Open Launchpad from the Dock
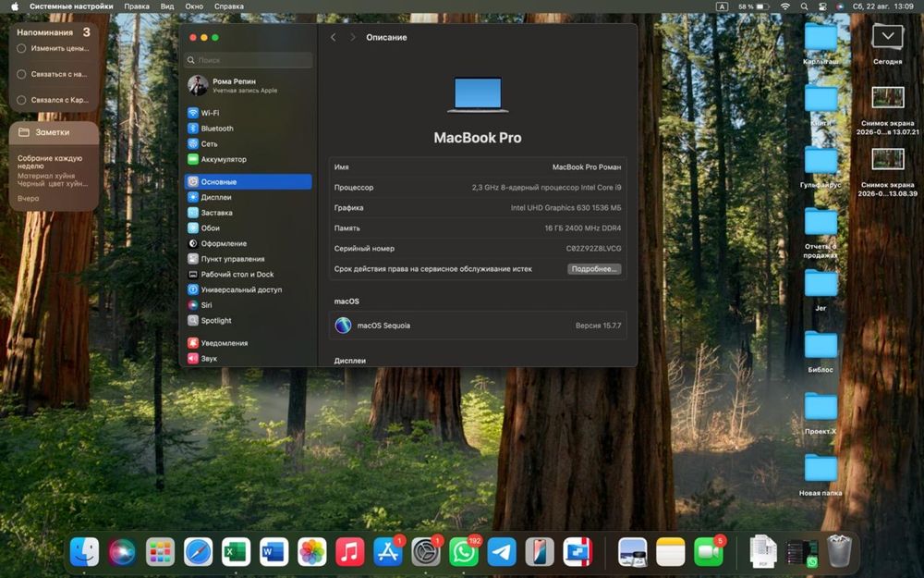The width and height of the screenshot is (924, 578). 160,553
